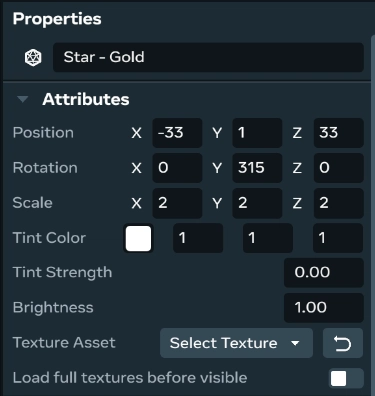Toggle Load full textures before visible
Viewport: 375px width, 396px height.
click(x=346, y=378)
